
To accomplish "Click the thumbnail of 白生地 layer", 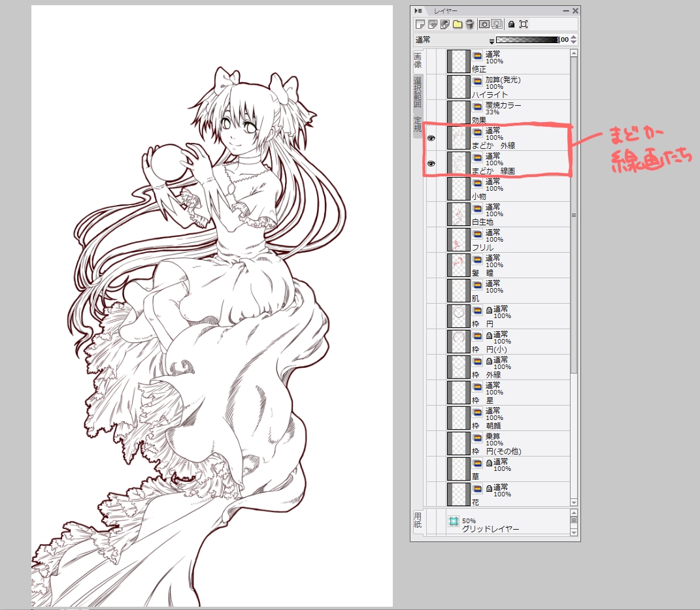I will (458, 214).
